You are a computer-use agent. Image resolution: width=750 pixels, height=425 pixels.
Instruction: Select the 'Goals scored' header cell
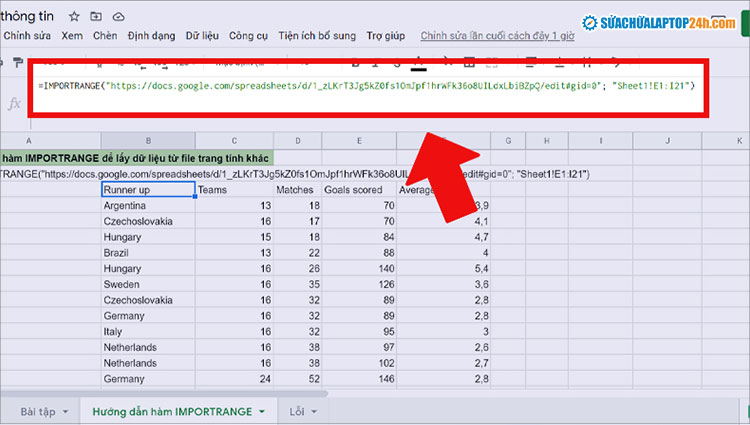359,190
